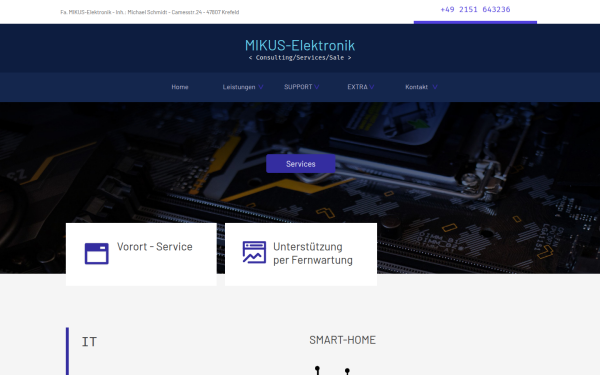The width and height of the screenshot is (600, 375).
Task: Click the IT section heading
Action: [89, 342]
